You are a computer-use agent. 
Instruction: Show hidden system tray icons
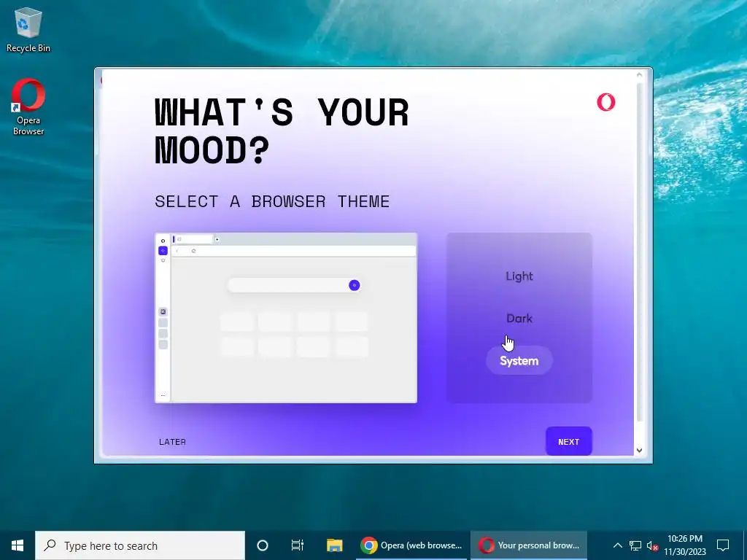click(617, 545)
